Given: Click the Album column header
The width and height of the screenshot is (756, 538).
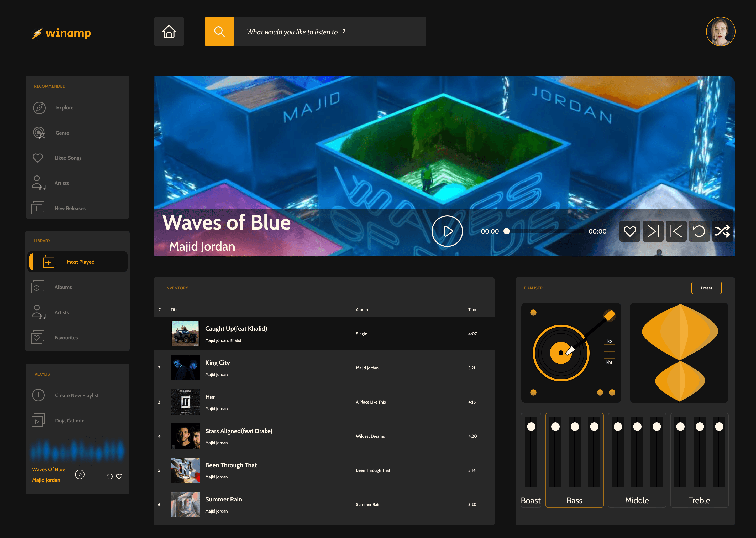Looking at the screenshot, I should [362, 309].
